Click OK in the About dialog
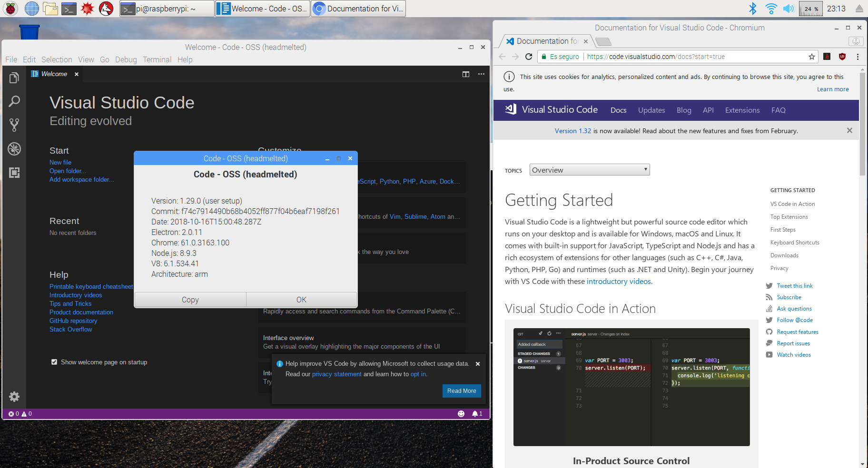 pyautogui.click(x=301, y=300)
